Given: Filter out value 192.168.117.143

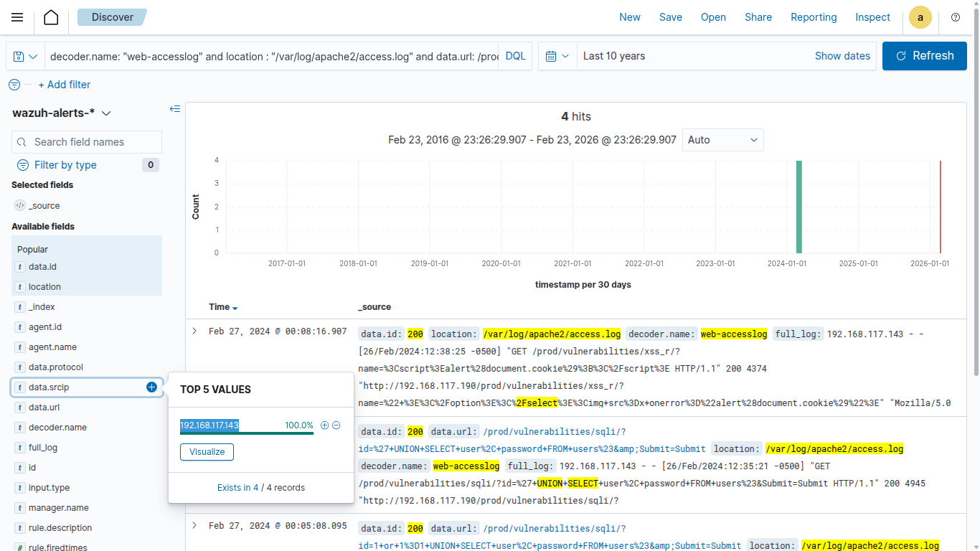Looking at the screenshot, I should pyautogui.click(x=336, y=425).
